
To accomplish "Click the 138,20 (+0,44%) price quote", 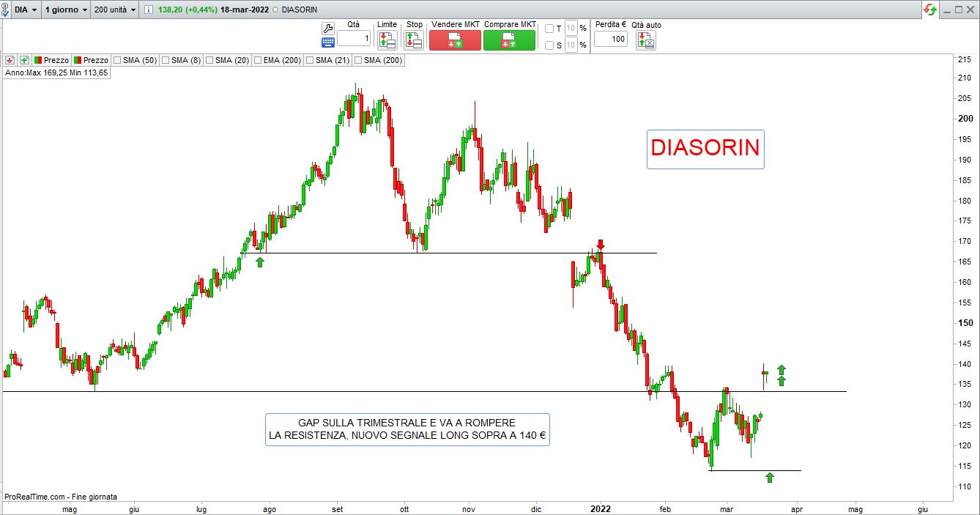I will pos(188,10).
